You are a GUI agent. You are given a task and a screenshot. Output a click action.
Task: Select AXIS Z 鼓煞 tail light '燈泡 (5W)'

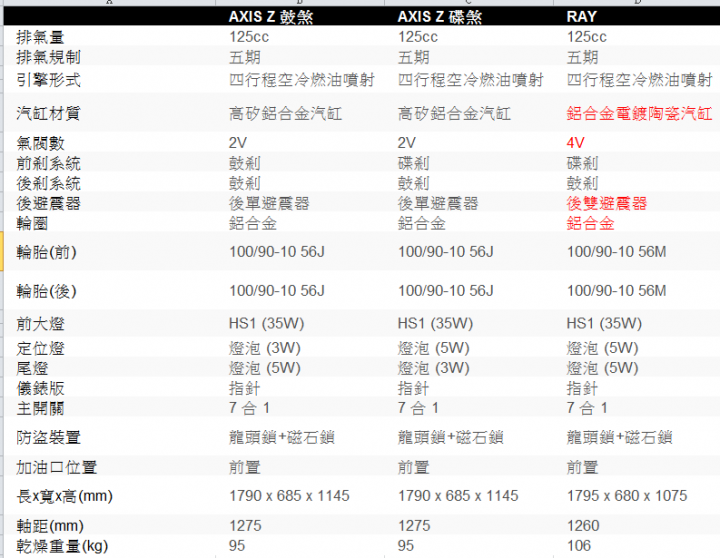[x=264, y=368]
